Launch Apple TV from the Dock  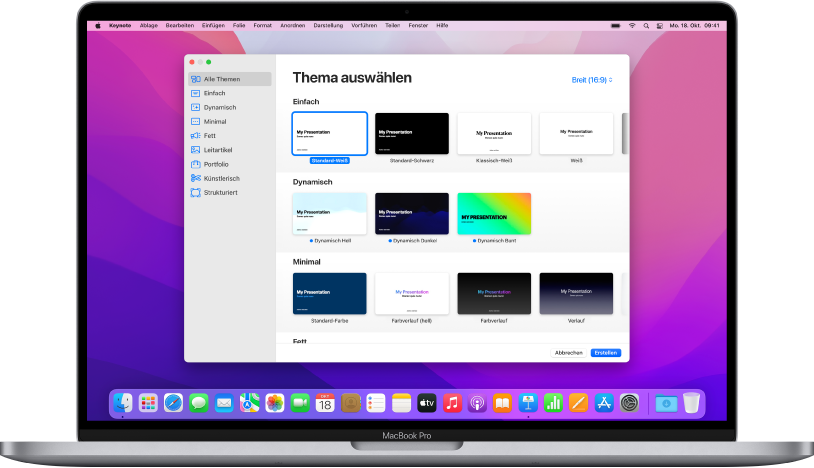pyautogui.click(x=427, y=403)
